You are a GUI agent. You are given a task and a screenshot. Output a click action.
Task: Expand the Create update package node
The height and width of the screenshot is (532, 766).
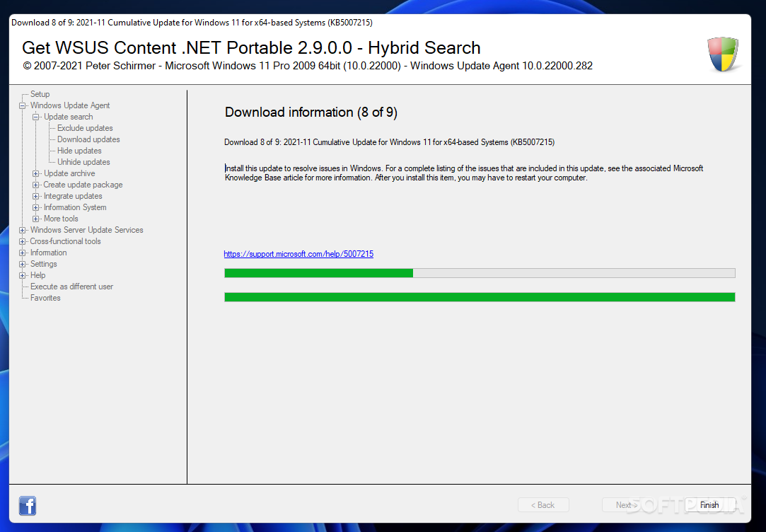pos(35,185)
